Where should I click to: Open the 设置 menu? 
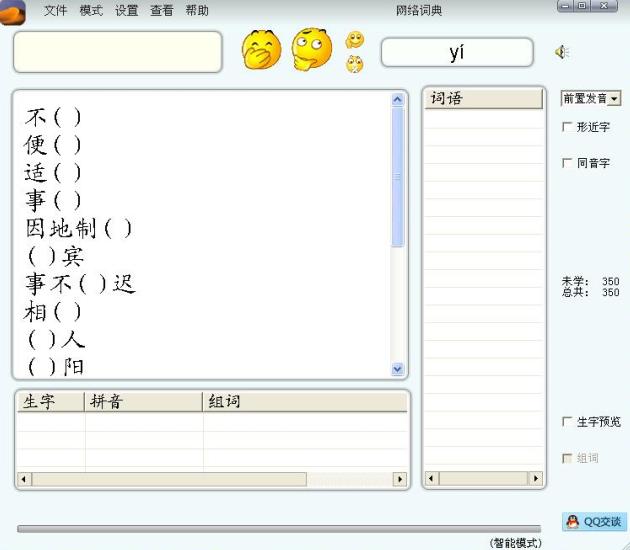pyautogui.click(x=127, y=11)
